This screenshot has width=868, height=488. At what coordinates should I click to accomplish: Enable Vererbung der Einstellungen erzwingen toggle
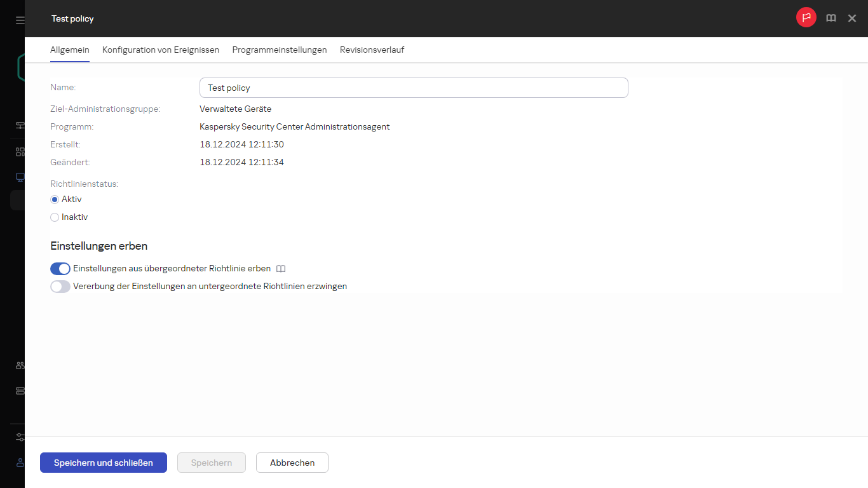point(60,287)
